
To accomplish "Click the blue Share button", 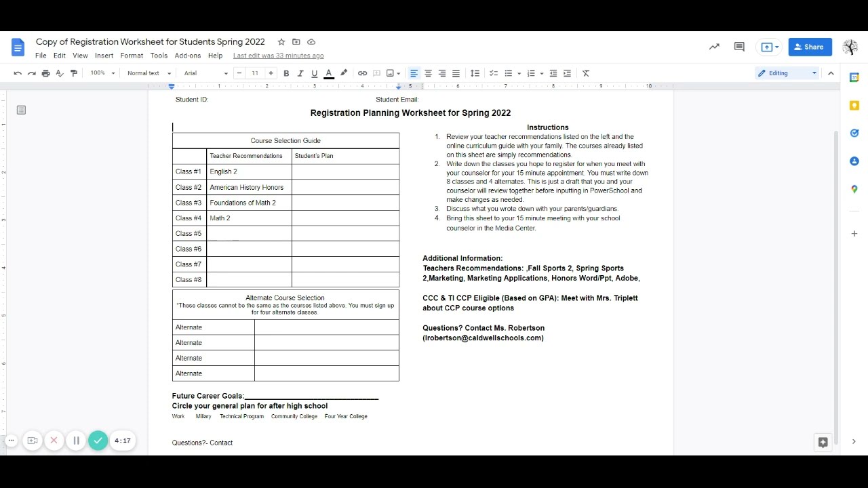I will click(810, 47).
